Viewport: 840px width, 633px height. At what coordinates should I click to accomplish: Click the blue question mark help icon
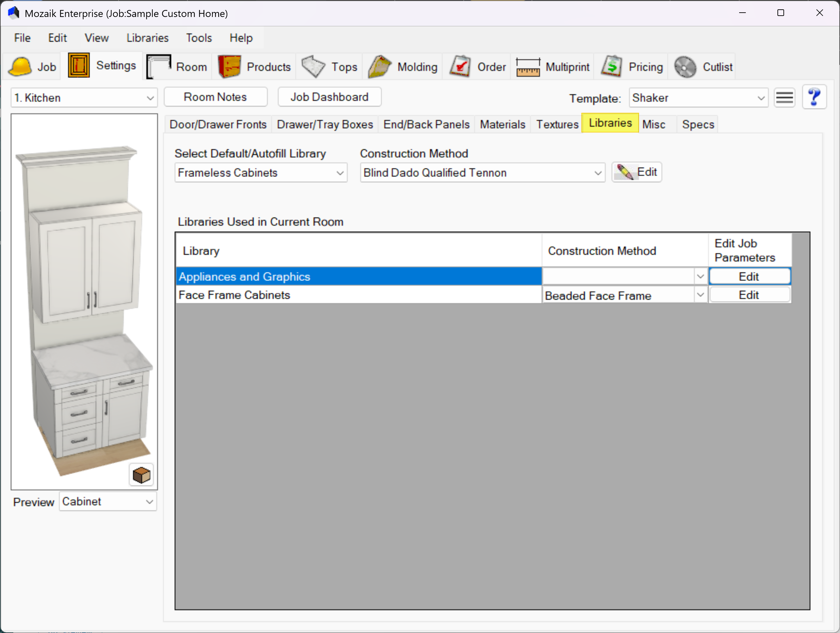[814, 97]
